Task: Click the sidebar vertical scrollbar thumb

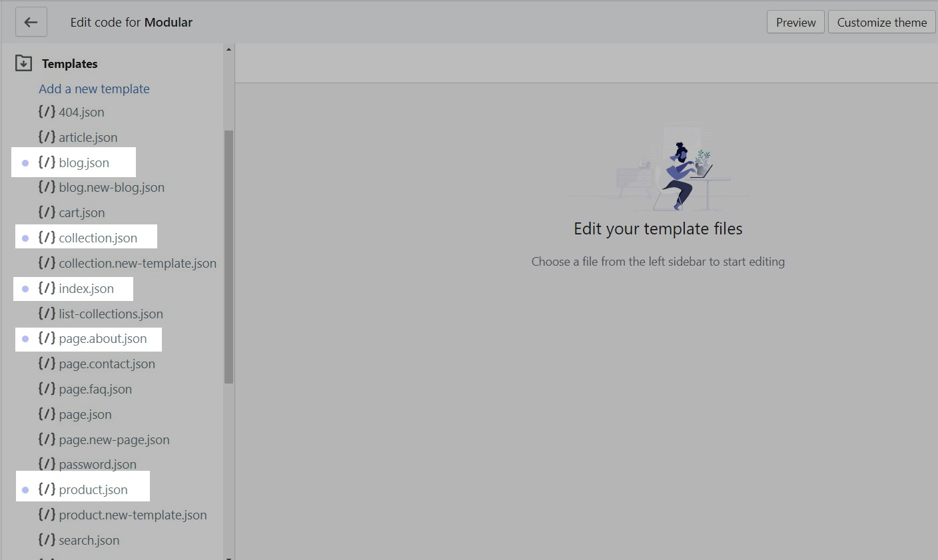Action: 229,256
